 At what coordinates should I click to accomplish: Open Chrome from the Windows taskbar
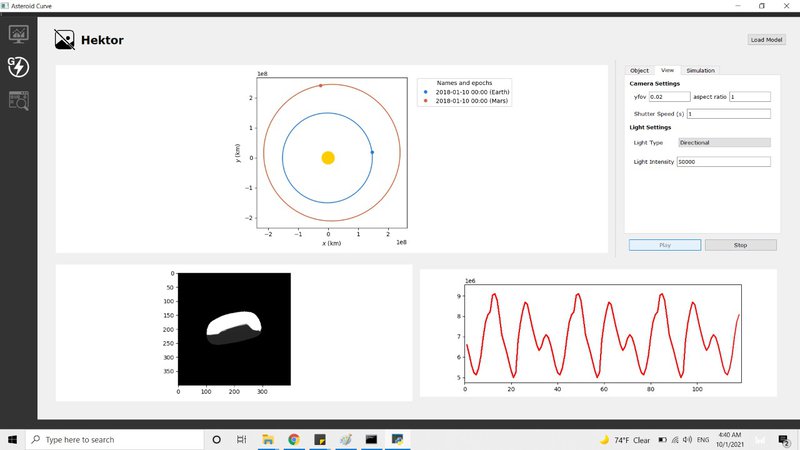(294, 439)
